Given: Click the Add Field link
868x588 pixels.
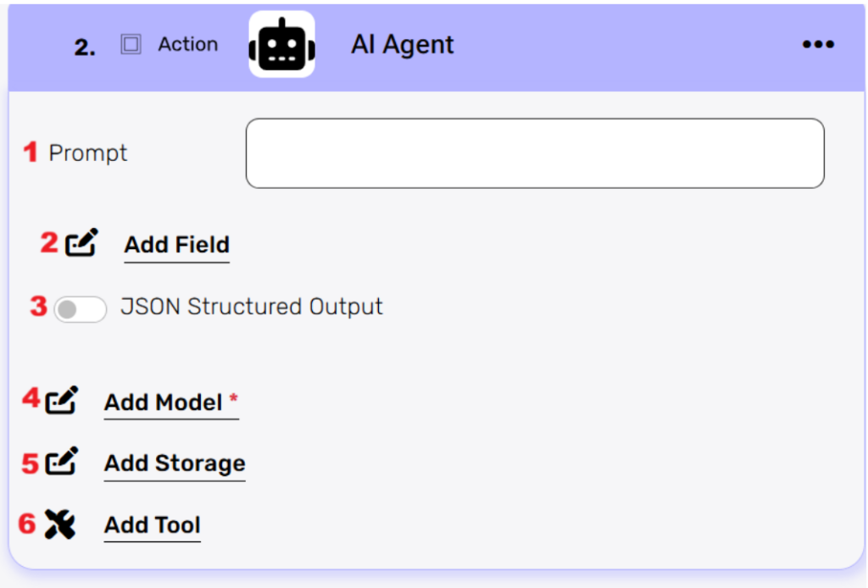Looking at the screenshot, I should click(x=176, y=245).
